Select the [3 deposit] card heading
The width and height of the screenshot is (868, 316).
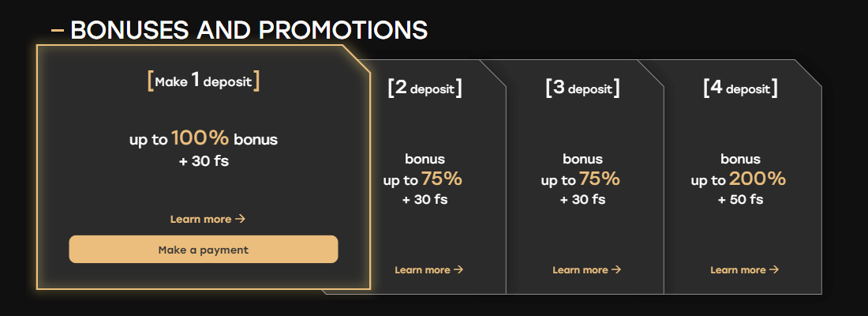(x=582, y=88)
